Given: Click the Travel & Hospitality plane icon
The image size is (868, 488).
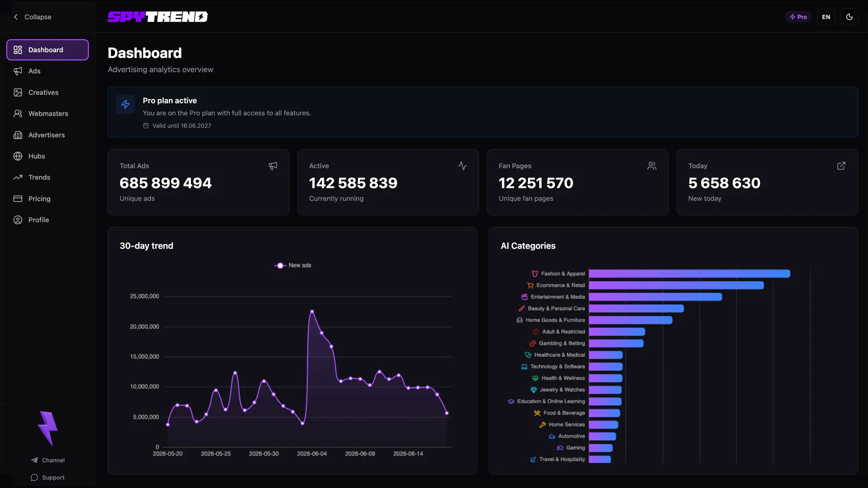Looking at the screenshot, I should pos(533,460).
